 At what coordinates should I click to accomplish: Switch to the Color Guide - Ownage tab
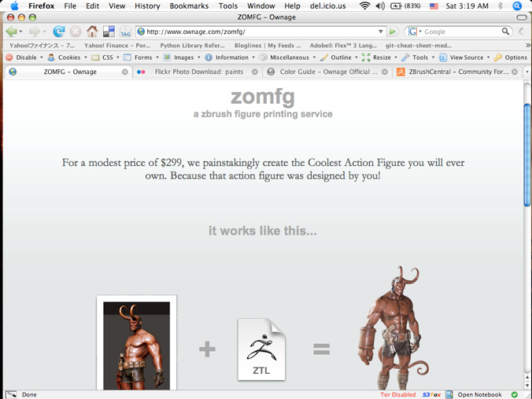point(327,72)
